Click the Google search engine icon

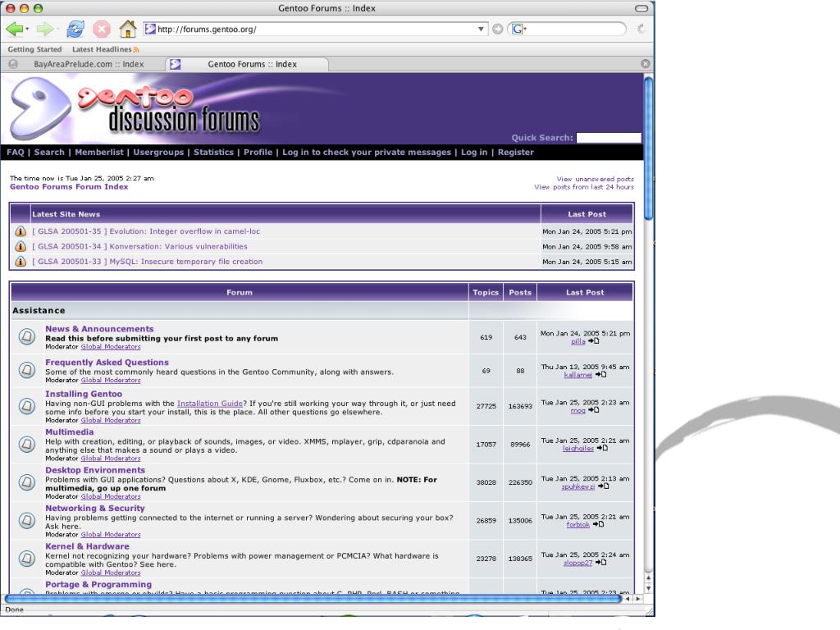tap(518, 29)
